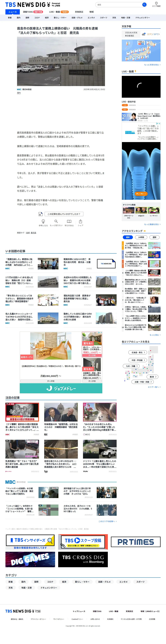Screen dimensions: 166x644
Task: Click the ad info icon on ジョブメドレー ad
Action: pos(99,333)
